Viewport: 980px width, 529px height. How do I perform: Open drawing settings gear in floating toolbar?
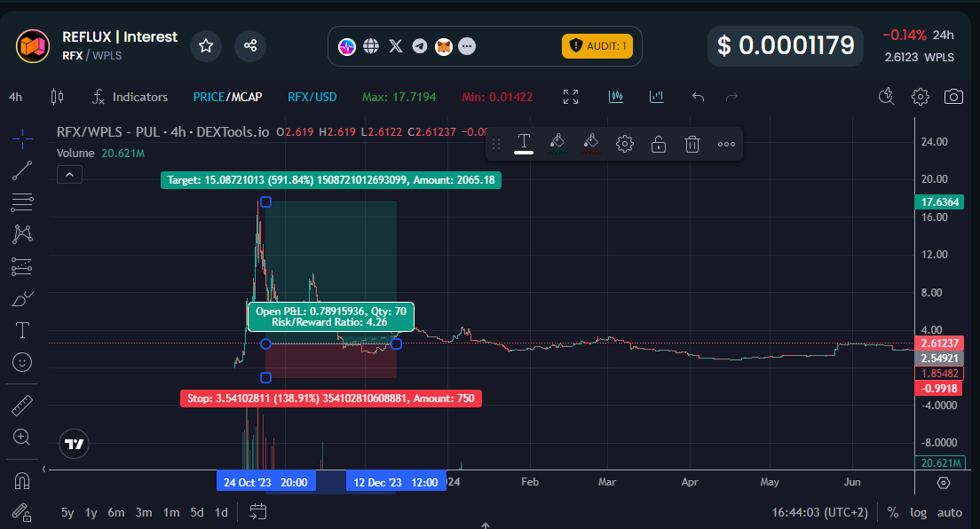click(624, 144)
